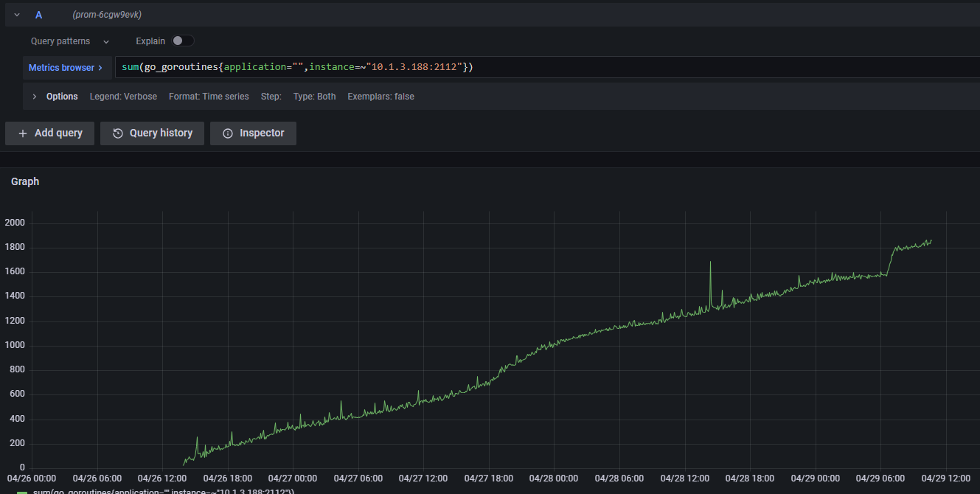Click the Step option label
Image resolution: width=980 pixels, height=494 pixels.
[x=271, y=97]
